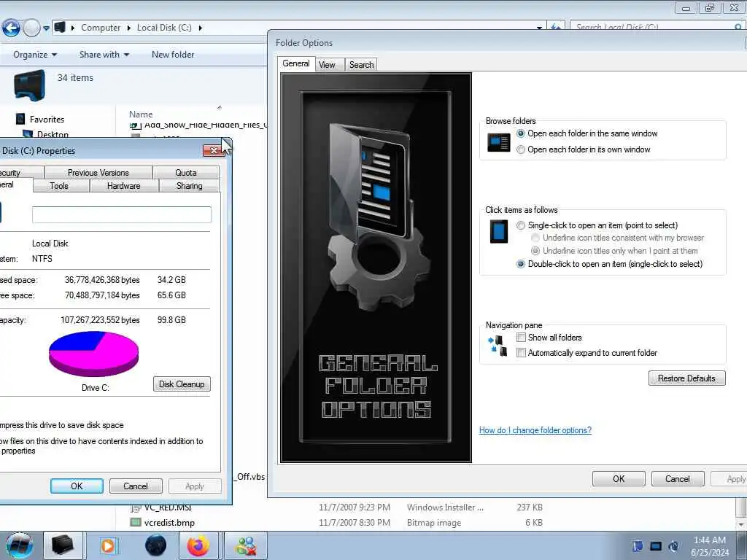Viewport: 747px width, 560px height.
Task: Click the computer icon in address bar
Action: coord(60,27)
